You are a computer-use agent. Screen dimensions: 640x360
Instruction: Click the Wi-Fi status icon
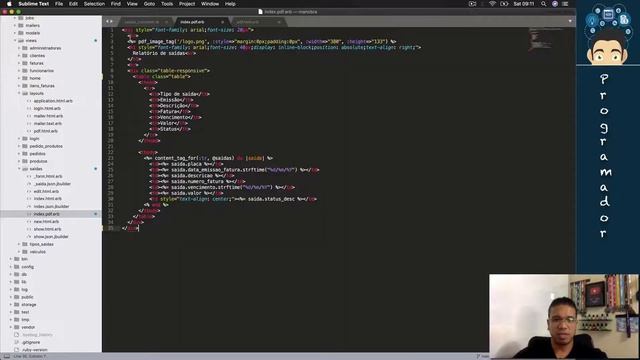(492, 4)
